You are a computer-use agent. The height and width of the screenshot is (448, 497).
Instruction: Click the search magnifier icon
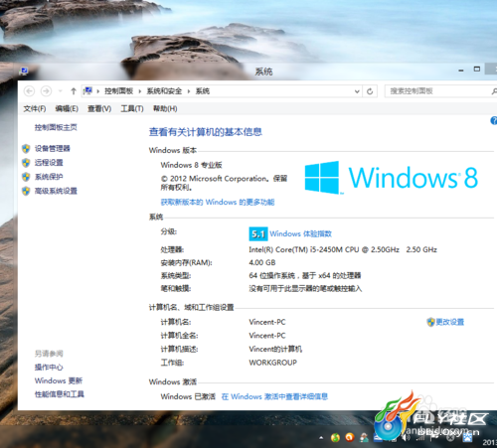coord(494,91)
